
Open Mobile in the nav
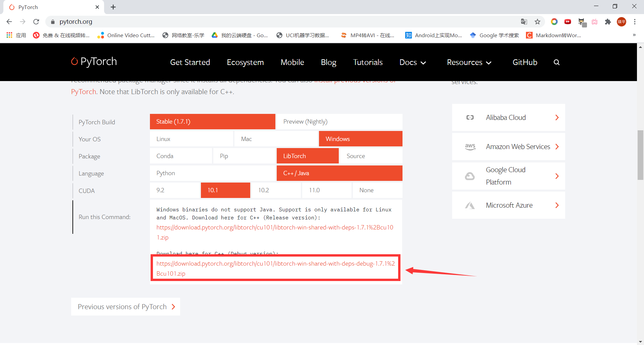[x=292, y=62]
